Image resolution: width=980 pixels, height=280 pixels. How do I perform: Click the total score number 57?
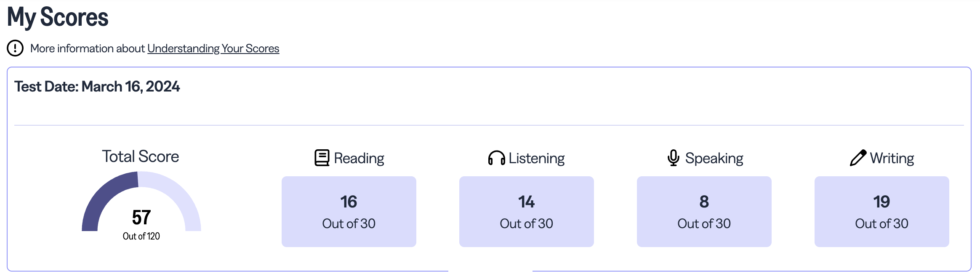pos(141,217)
